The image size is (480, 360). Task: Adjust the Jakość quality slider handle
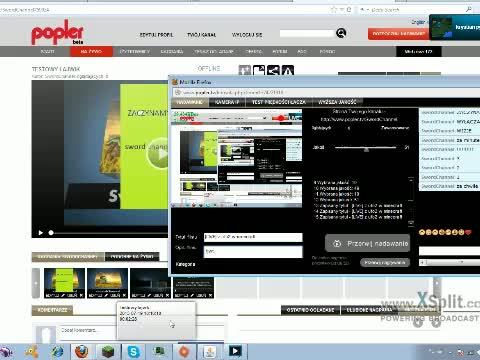point(366,149)
